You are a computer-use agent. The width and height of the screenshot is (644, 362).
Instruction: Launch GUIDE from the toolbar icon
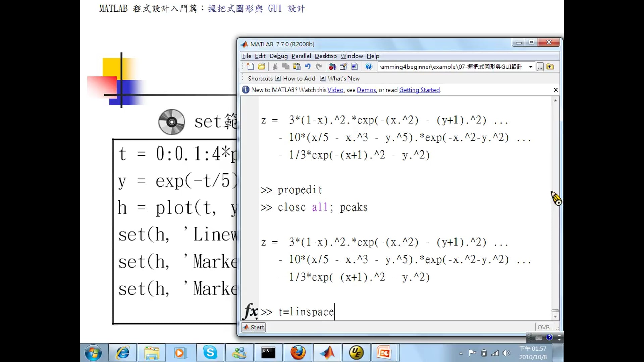coord(343,67)
